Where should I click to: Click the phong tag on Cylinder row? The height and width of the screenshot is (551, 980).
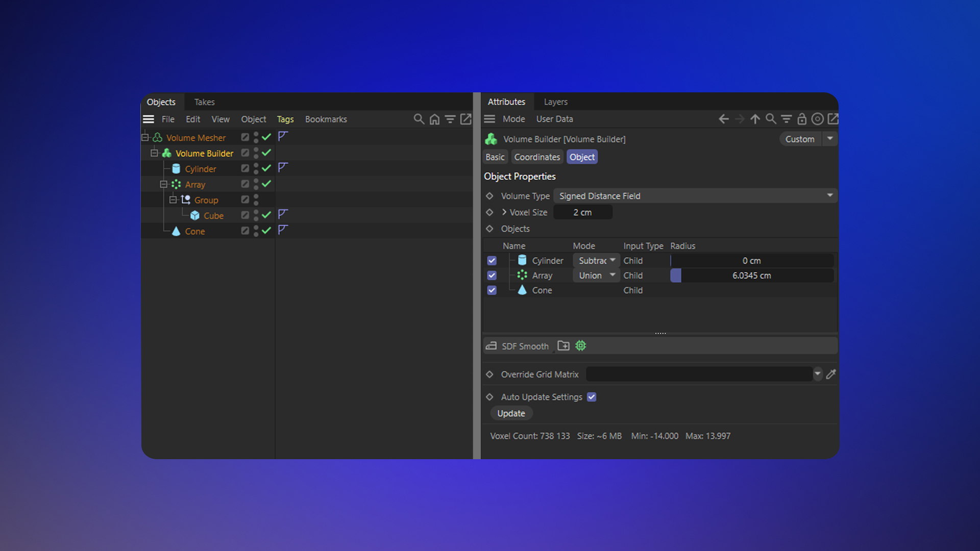[283, 167]
